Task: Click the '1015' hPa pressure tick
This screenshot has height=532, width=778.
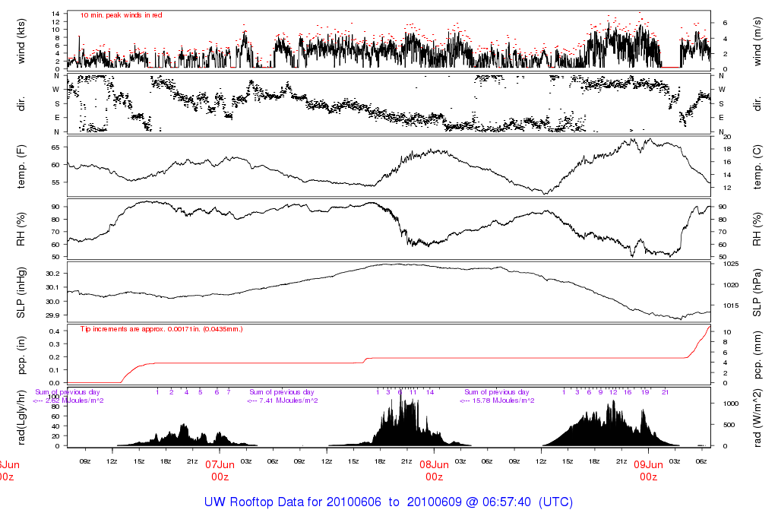Action: click(x=731, y=306)
